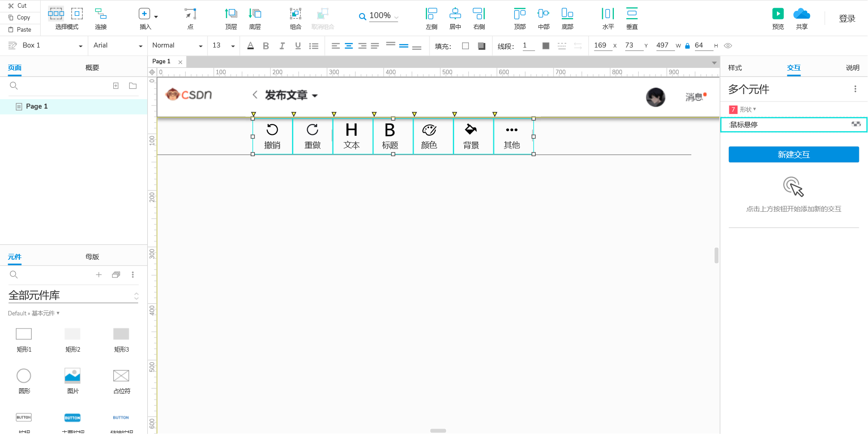This screenshot has width=868, height=434.
Task: Align widgets center with 居中
Action: 455,19
